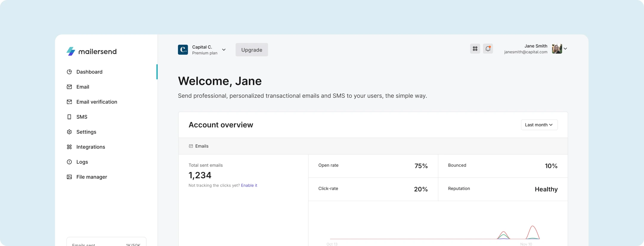The height and width of the screenshot is (246, 644).
Task: Click the Nov 10 chart axis label
Action: pyautogui.click(x=526, y=244)
